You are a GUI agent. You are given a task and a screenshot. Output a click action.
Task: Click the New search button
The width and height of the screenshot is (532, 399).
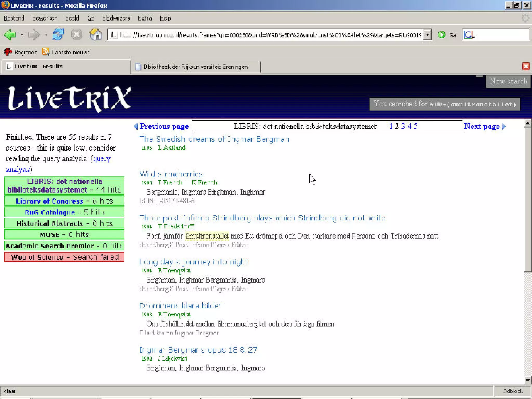(x=508, y=81)
